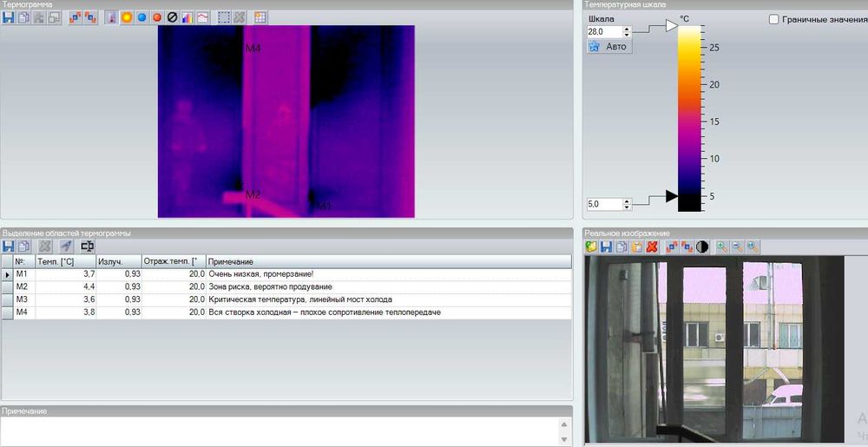Click note about линейный мост холода

pos(300,299)
